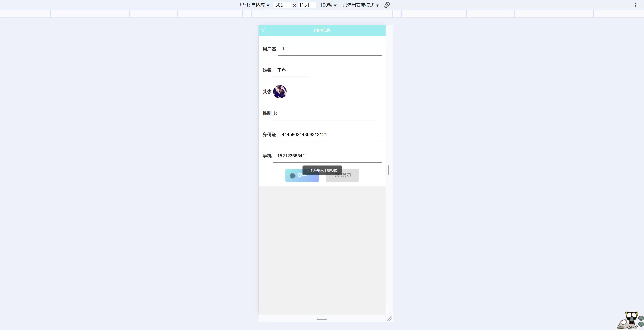The image size is (644, 330).
Task: Click the 姓名 name input field
Action: pos(327,70)
